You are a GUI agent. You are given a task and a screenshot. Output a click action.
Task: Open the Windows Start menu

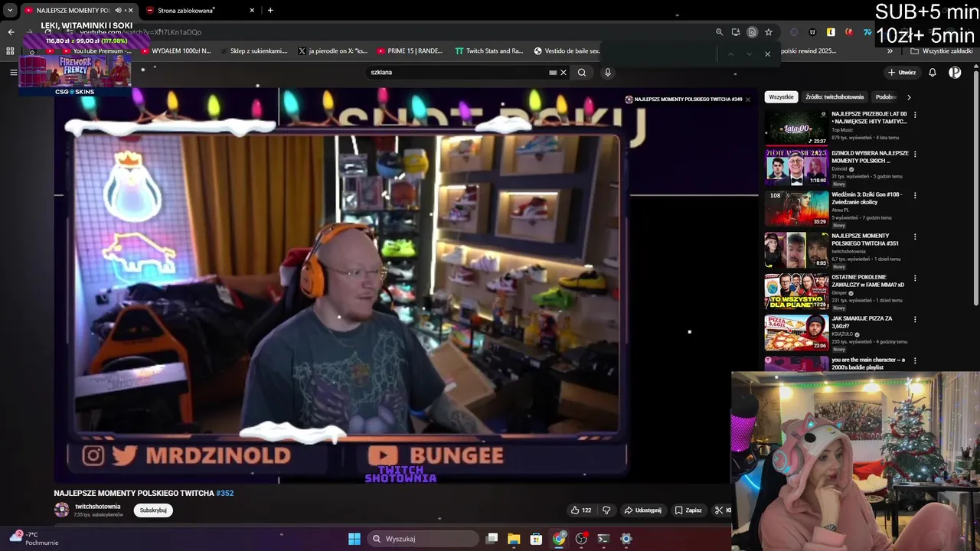[354, 539]
